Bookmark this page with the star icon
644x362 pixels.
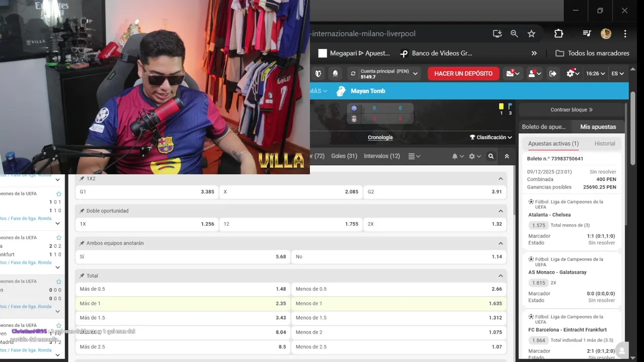click(x=531, y=34)
